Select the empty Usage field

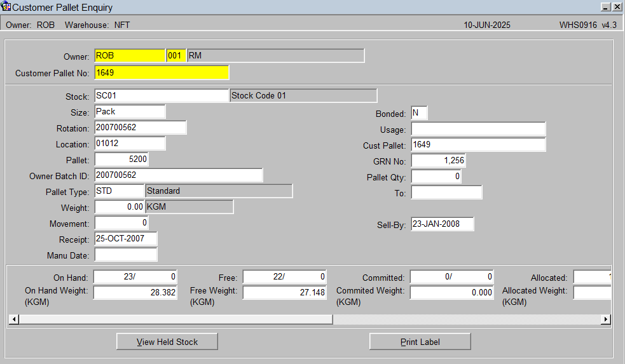pyautogui.click(x=478, y=128)
